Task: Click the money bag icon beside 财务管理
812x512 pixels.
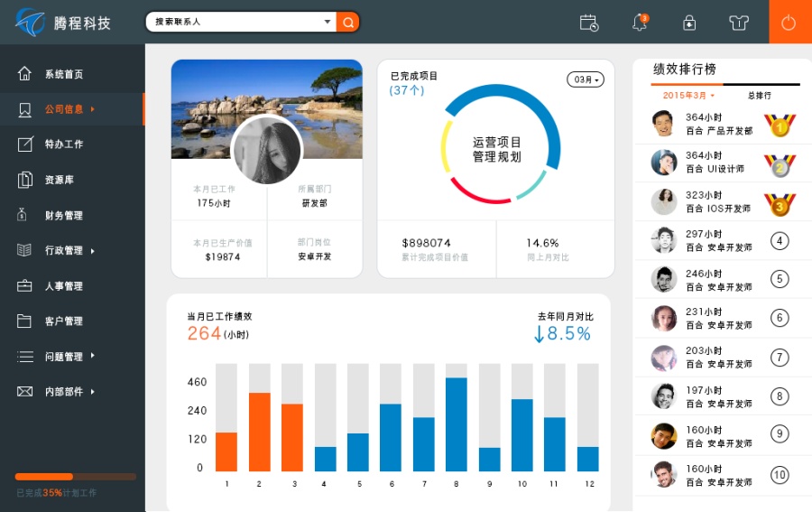Action: click(x=22, y=215)
